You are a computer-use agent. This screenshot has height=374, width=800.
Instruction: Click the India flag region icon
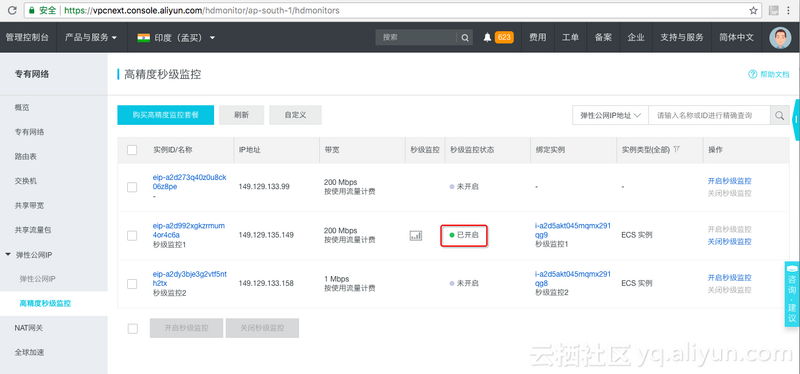tap(143, 37)
